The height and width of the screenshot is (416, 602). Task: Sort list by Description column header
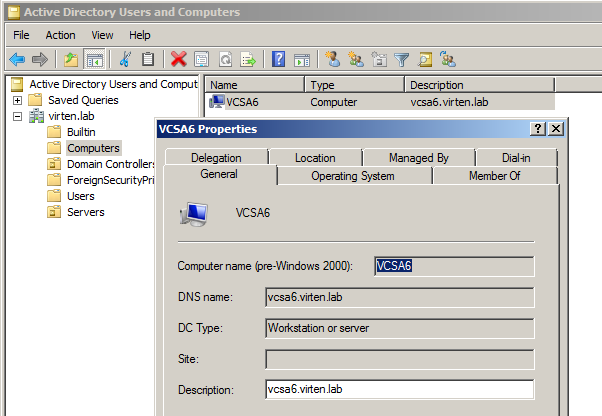point(480,84)
